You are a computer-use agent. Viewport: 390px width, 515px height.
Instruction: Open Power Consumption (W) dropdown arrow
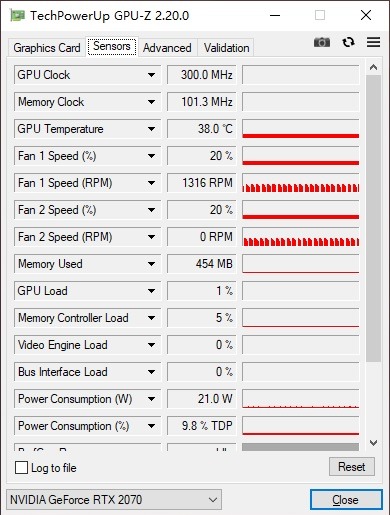[x=151, y=399]
